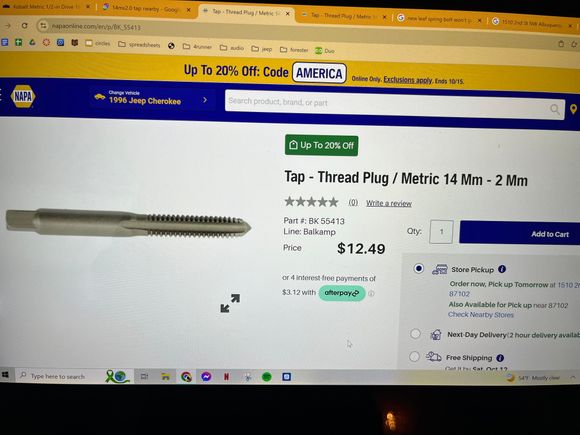Reload the page with refresh icon

(24, 26)
